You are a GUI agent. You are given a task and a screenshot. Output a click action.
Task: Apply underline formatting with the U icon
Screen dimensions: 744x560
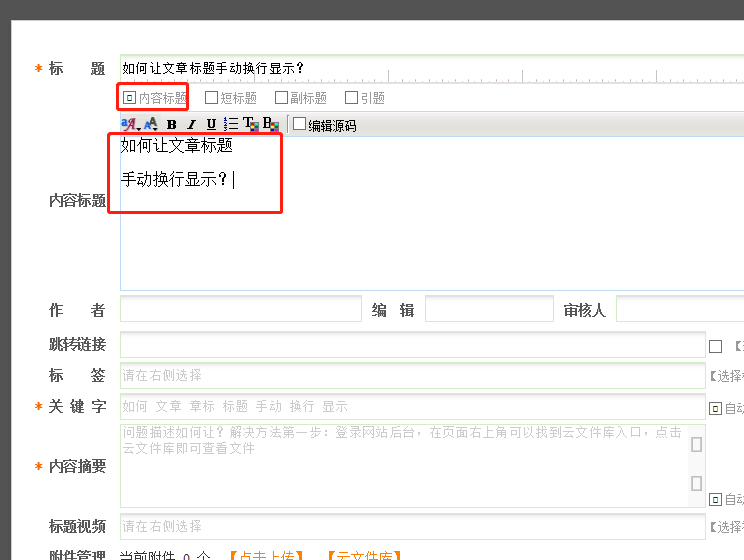(x=211, y=125)
